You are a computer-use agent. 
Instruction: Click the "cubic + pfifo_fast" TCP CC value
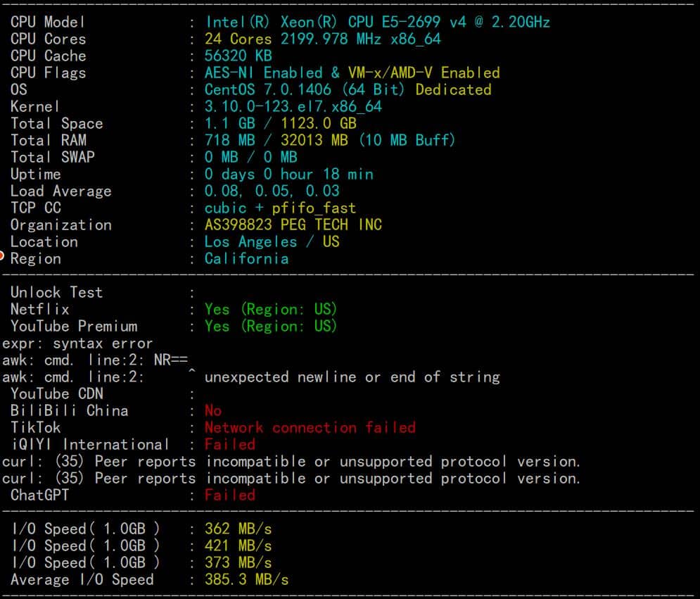(280, 208)
